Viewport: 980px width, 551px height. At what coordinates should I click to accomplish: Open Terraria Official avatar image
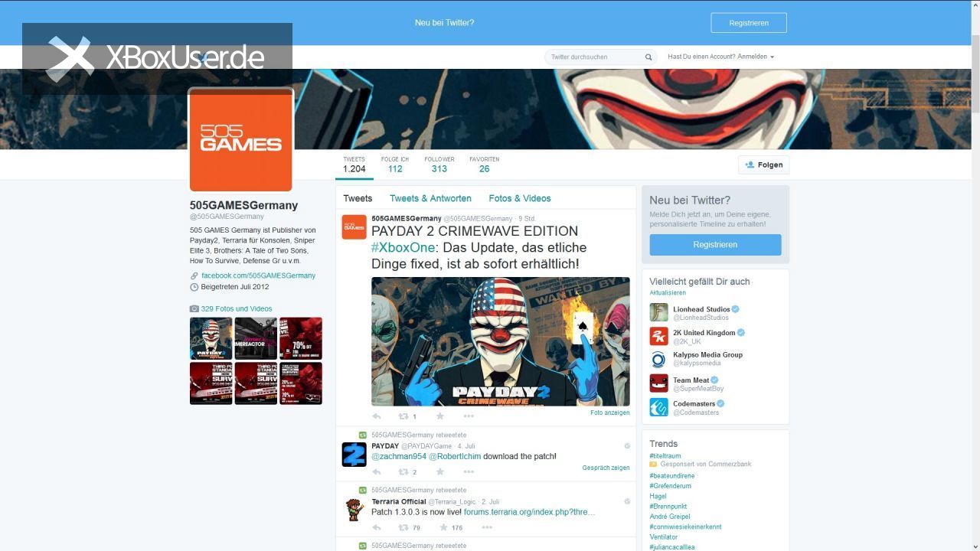click(x=354, y=510)
